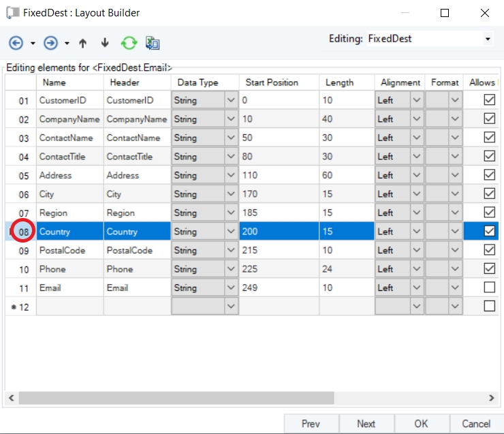The height and width of the screenshot is (434, 504).
Task: Click the Prev button
Action: (x=311, y=423)
